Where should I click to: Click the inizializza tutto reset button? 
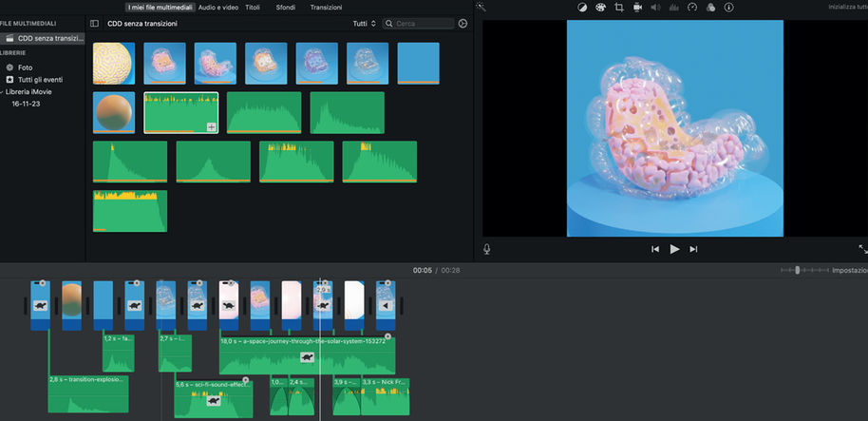coord(848,8)
